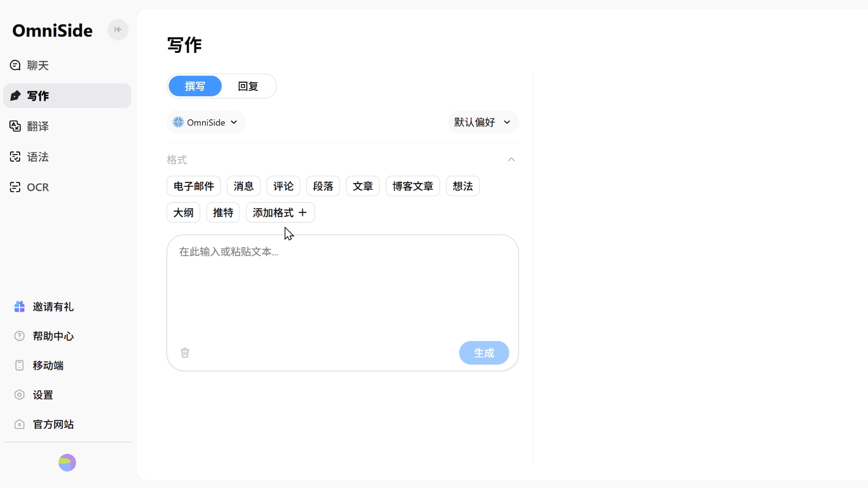Open the Help Center (帮助中心)
Image resolution: width=868 pixels, height=488 pixels.
click(52, 336)
